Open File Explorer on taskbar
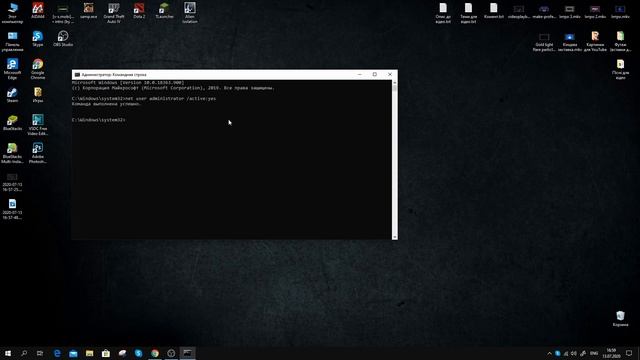 click(89, 353)
